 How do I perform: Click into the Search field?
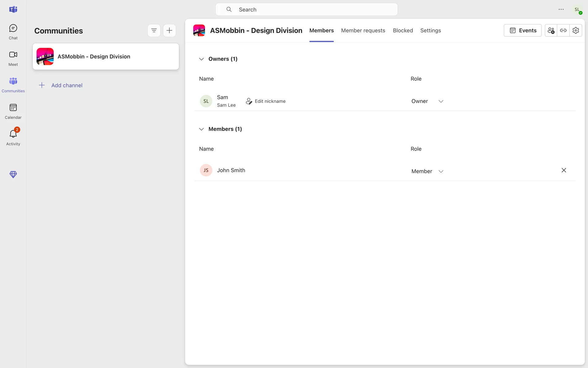coord(306,10)
